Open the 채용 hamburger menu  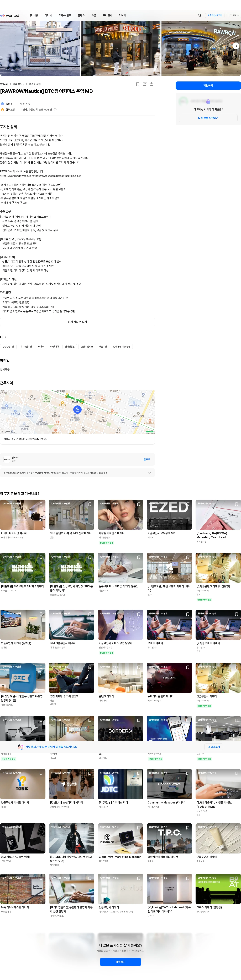click(34, 16)
